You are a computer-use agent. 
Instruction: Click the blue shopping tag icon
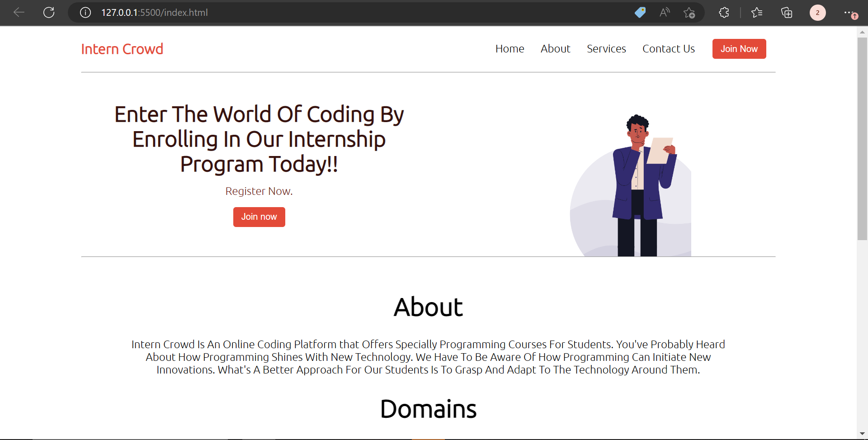(640, 13)
